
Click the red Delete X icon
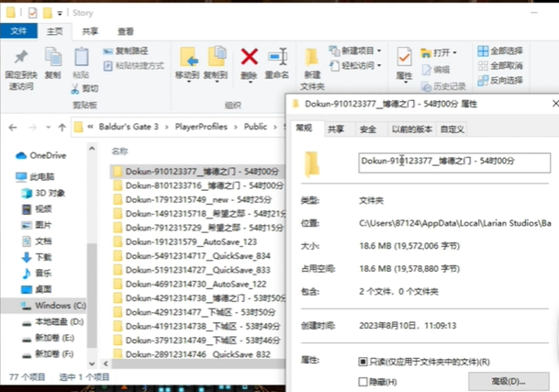(x=249, y=57)
